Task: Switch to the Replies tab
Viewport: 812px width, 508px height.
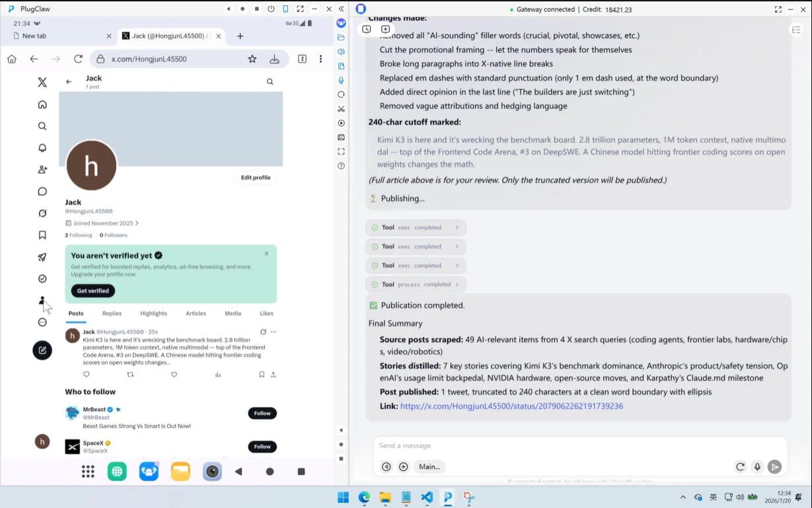Action: click(x=112, y=313)
